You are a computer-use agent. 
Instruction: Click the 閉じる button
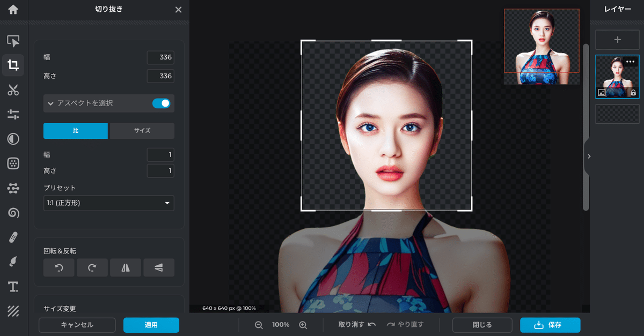[x=482, y=325]
